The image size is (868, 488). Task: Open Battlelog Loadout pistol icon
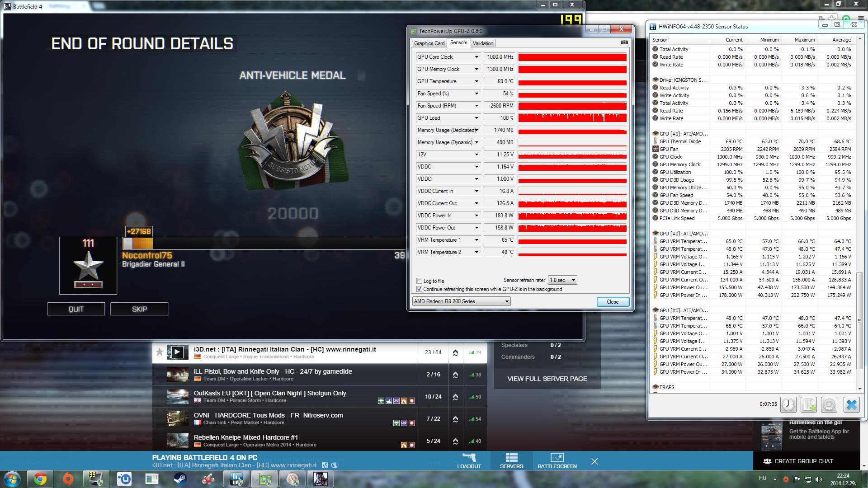[x=469, y=460]
